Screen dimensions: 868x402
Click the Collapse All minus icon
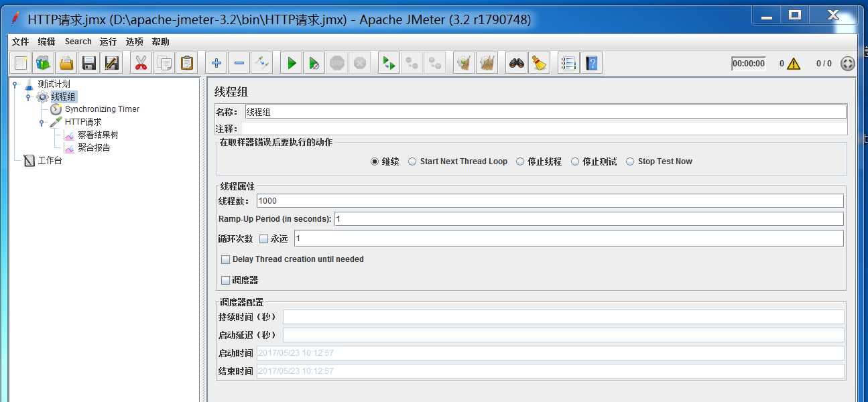(x=239, y=64)
